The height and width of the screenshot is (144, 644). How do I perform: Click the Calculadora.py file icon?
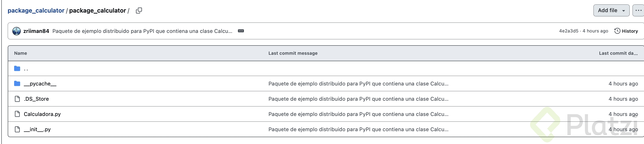(17, 114)
